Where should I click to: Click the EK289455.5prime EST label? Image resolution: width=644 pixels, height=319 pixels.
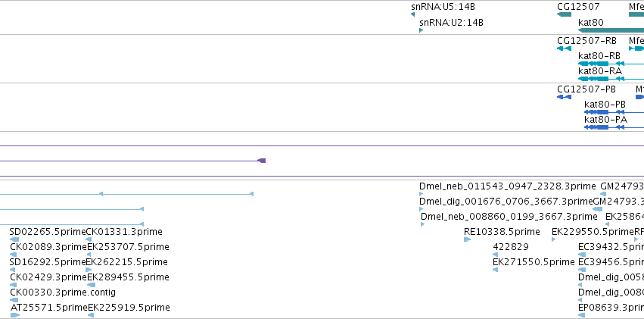point(128,277)
